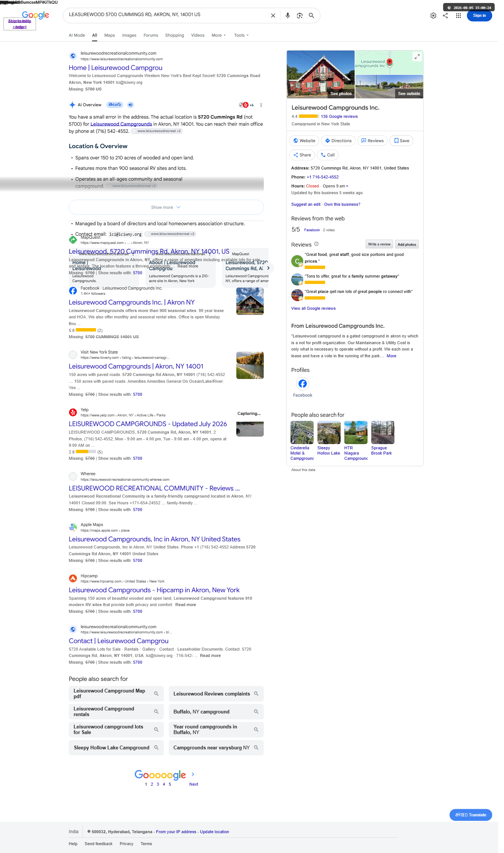This screenshot has height=853, width=504.
Task: Click the search query input field
Action: tap(166, 15)
